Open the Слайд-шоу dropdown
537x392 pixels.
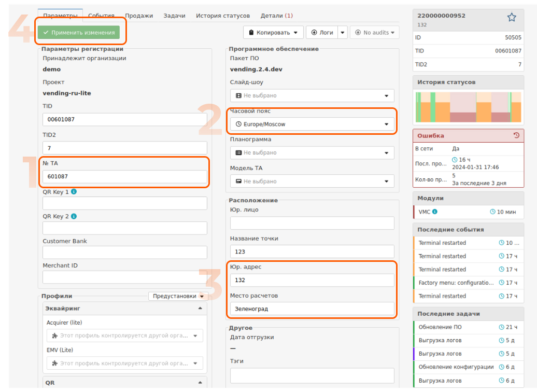[x=312, y=95]
